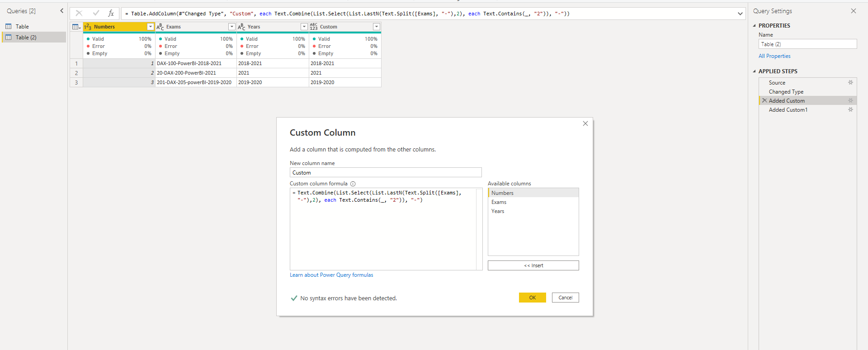Collapse the Queries pane with the chevron

(x=61, y=11)
